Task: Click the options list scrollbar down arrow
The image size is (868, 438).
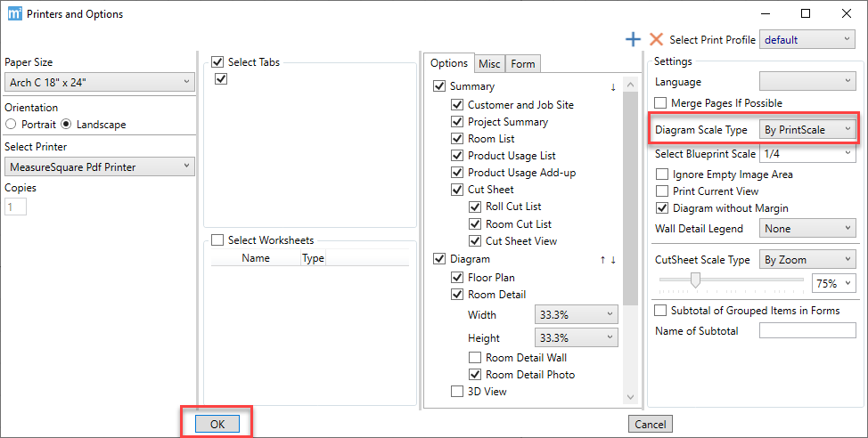Action: click(x=630, y=397)
